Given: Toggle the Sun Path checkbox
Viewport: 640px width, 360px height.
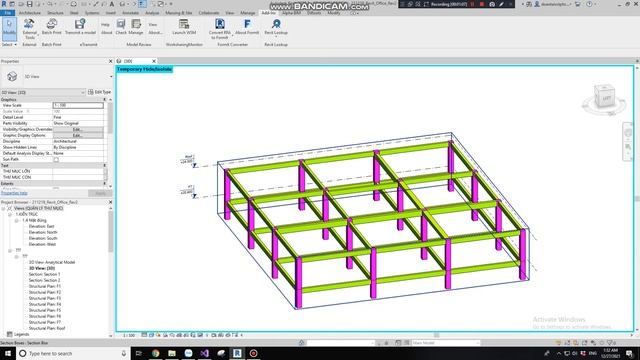Looking at the screenshot, I should tap(56, 160).
